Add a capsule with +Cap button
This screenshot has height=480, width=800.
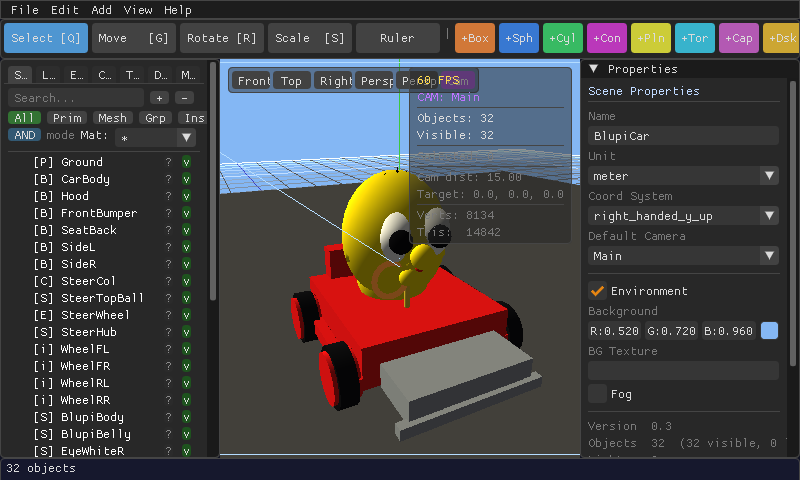(739, 38)
